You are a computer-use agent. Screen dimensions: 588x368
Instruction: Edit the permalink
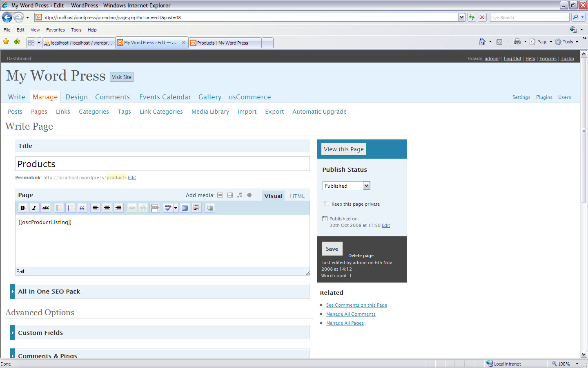(x=132, y=177)
